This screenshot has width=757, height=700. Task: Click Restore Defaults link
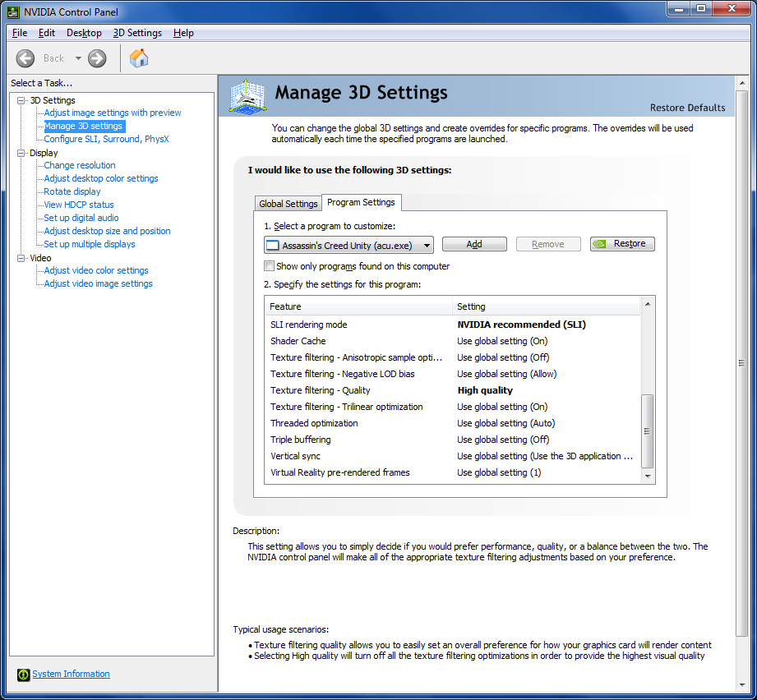[x=687, y=108]
